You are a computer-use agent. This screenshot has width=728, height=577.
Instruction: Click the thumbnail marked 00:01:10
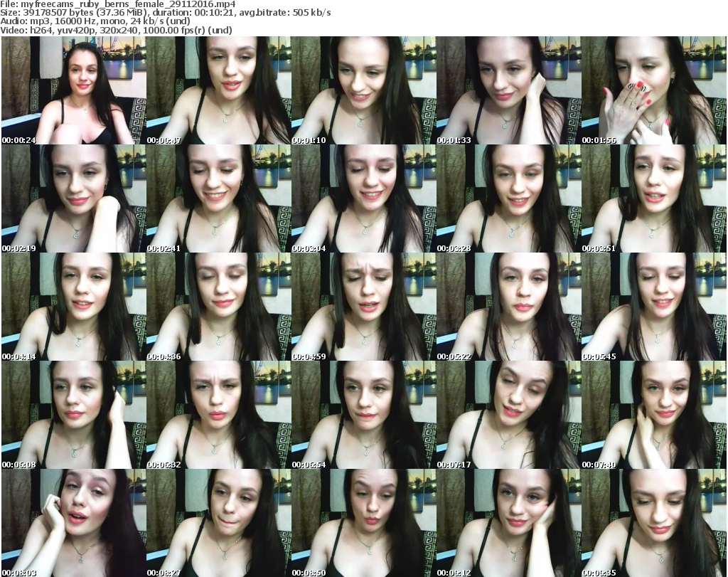click(363, 90)
